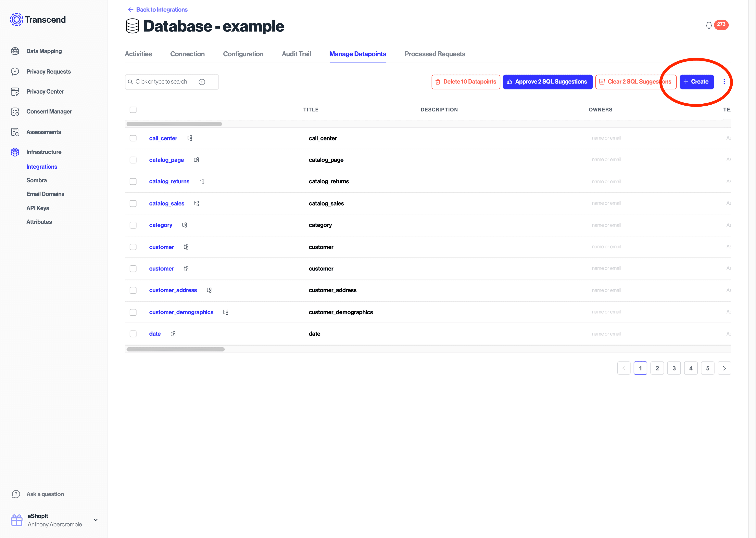Expand the eShopIt account menu chevron

[x=96, y=520]
